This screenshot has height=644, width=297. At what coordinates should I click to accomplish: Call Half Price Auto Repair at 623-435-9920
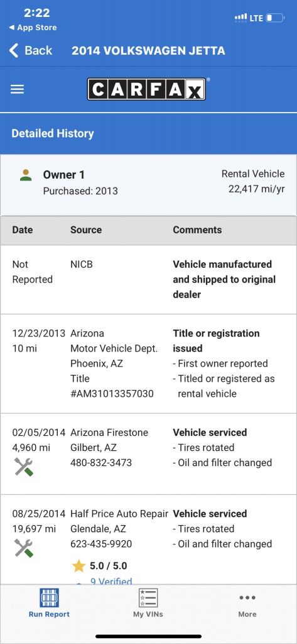click(101, 544)
